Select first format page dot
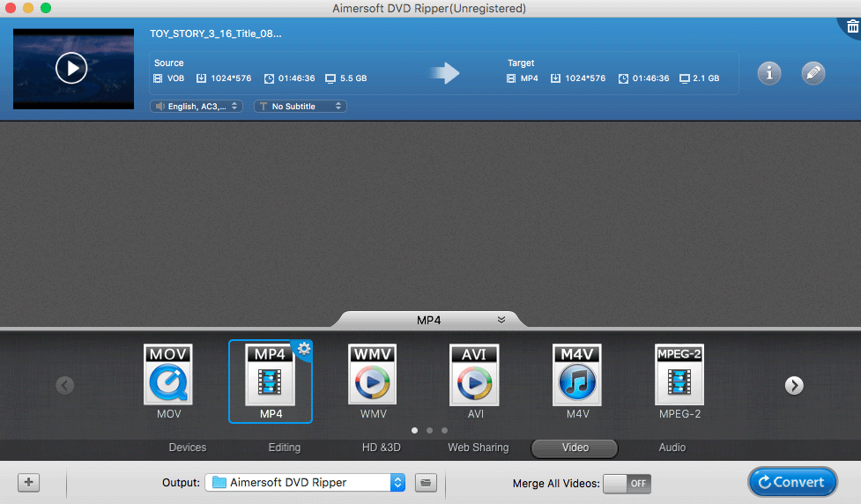Viewport: 861px width, 504px height. coord(414,431)
